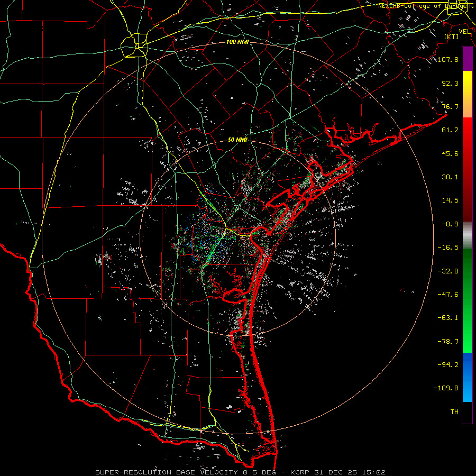
Task: Select the 14.5 value on velocity scale
Action: (x=450, y=200)
